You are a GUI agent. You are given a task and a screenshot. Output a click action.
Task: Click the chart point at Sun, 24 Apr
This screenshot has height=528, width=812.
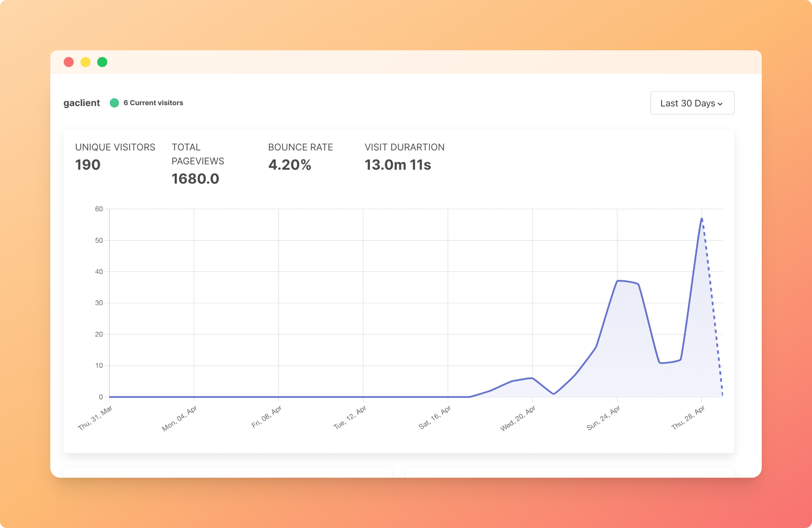[x=617, y=281]
